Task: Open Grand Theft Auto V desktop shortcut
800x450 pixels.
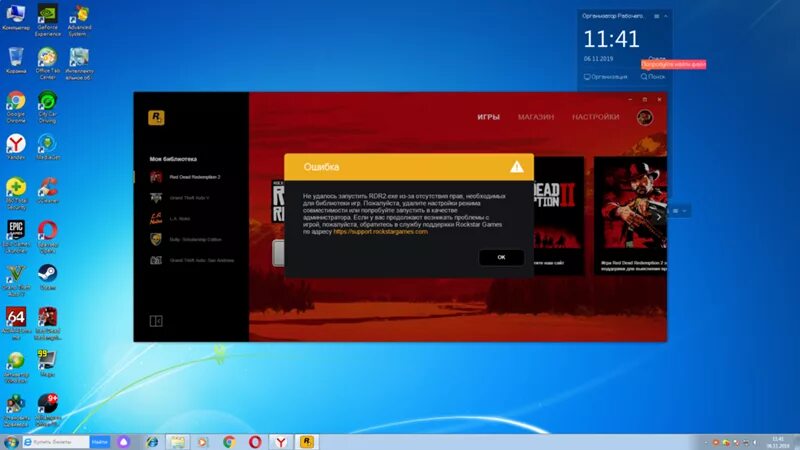Action: pyautogui.click(x=16, y=280)
